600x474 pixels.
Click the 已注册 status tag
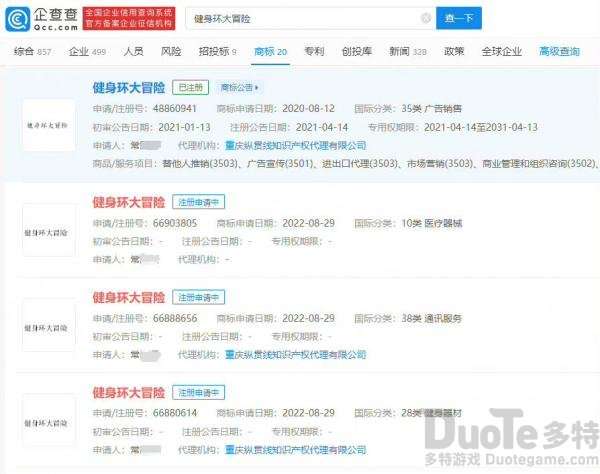point(191,88)
